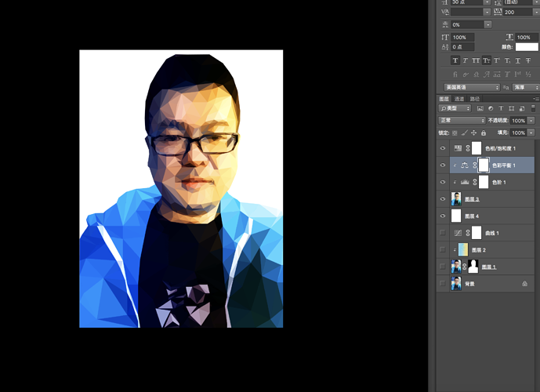The height and width of the screenshot is (392, 540).
Task: Click lock transparent pixels icon
Action: 455,133
